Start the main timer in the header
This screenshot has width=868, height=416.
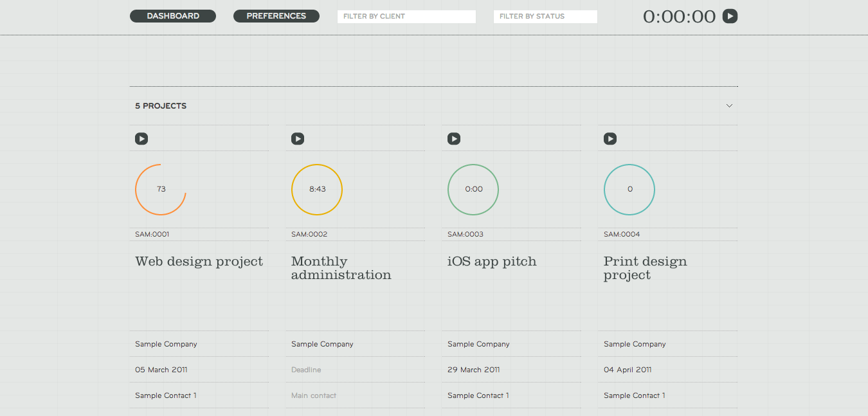730,16
